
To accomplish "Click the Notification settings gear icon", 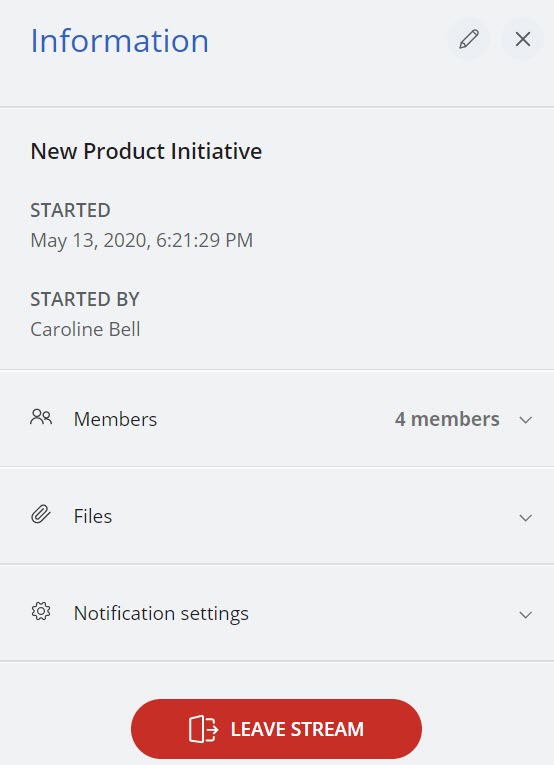I will [41, 611].
